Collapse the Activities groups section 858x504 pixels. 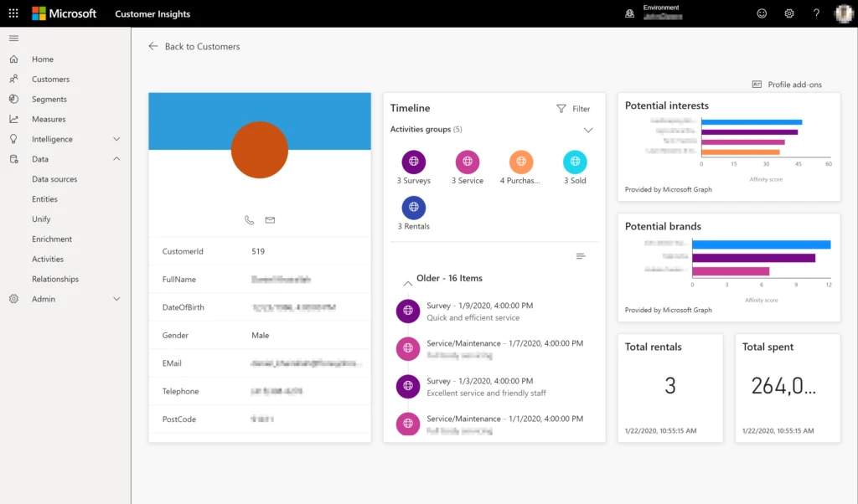click(590, 131)
